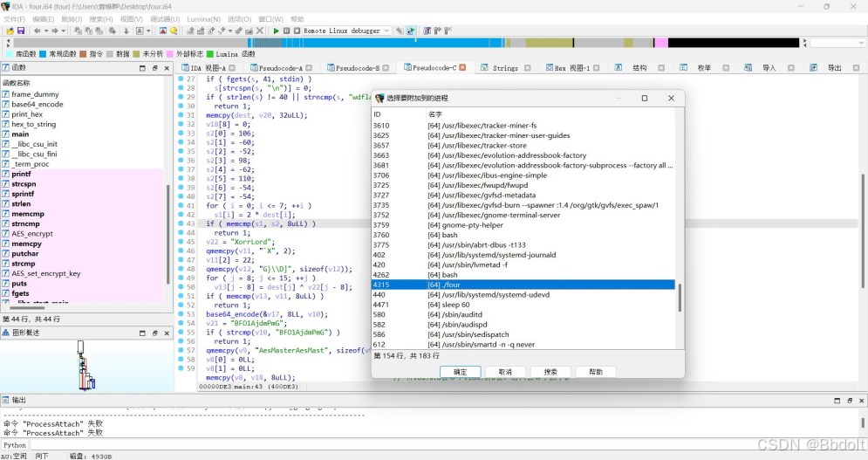Screen dimensions: 868x460
Task: Click the graph overview thumbnail
Action: pos(86,366)
